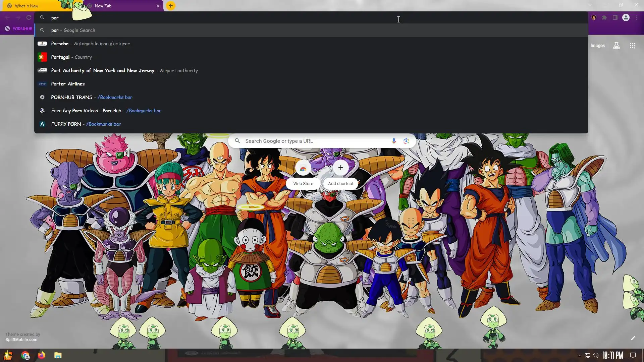Show hidden system tray icons
Screen dimensions: 644x362
(579, 355)
